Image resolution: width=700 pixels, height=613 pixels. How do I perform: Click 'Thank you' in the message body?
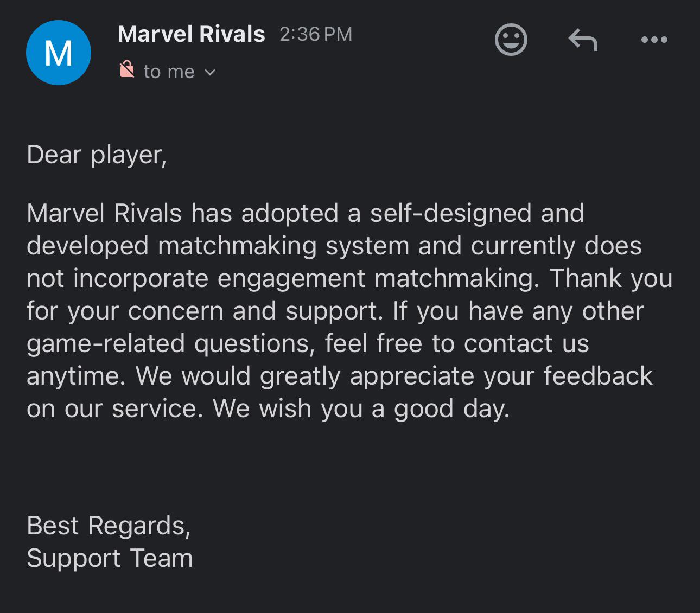pos(611,278)
